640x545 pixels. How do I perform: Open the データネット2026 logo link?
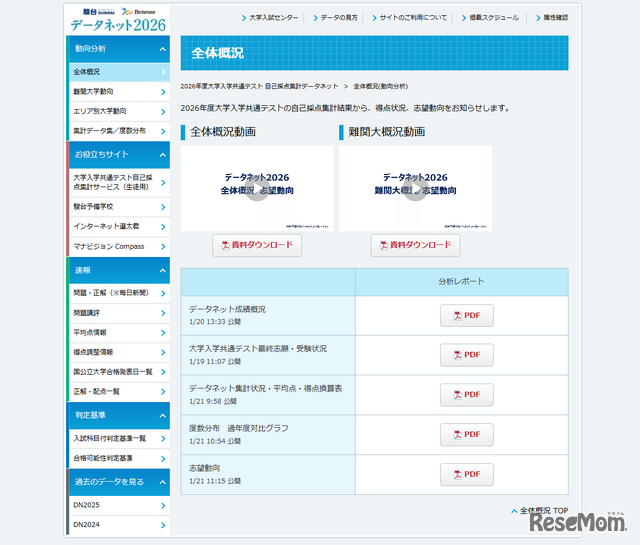point(118,20)
